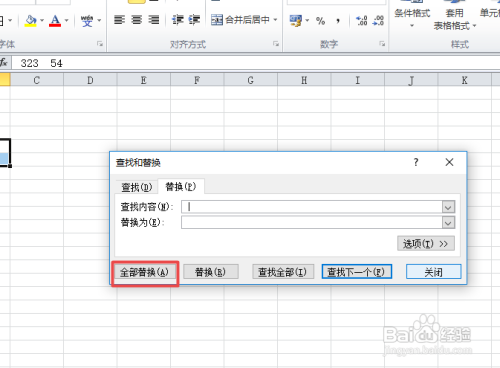Viewport: 500px width, 368px height.
Task: Open the font color dropdown arrow
Action: 66,20
